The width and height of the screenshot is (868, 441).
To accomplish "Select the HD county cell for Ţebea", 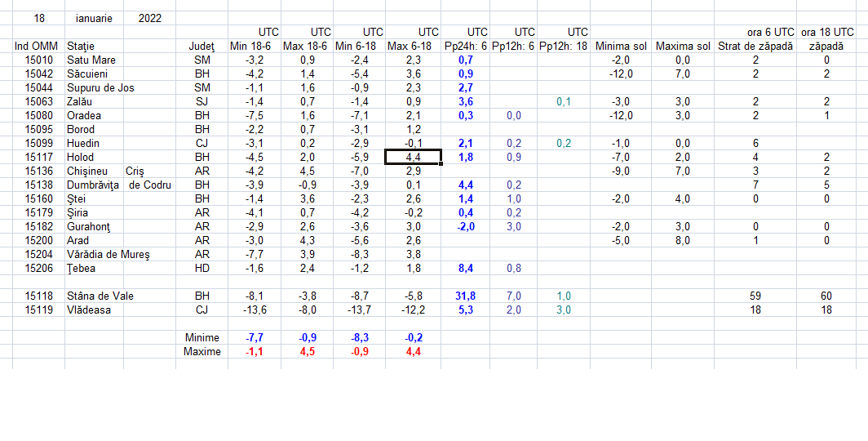I will click(202, 268).
